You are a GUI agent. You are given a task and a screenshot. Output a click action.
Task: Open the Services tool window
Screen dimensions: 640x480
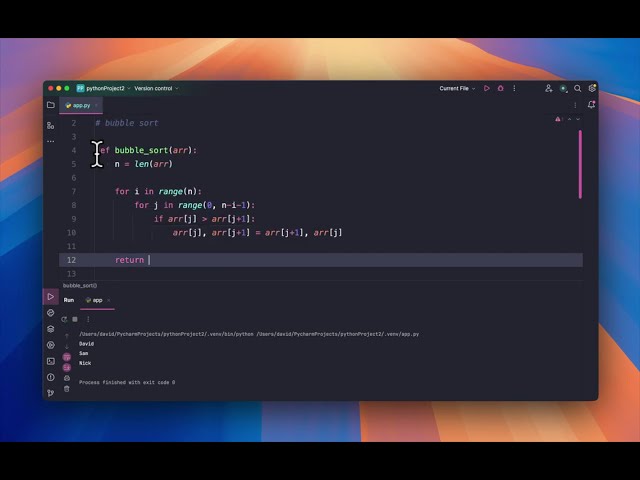(51, 345)
